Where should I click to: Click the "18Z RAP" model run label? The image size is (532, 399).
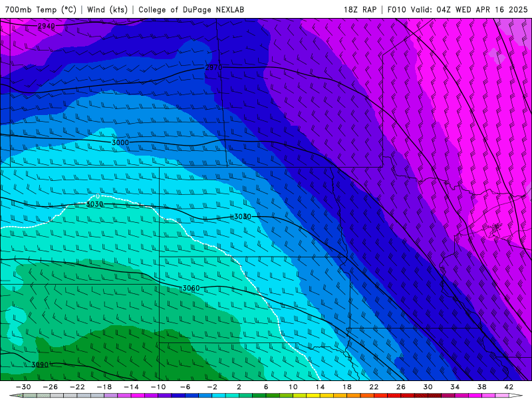[x=360, y=9]
